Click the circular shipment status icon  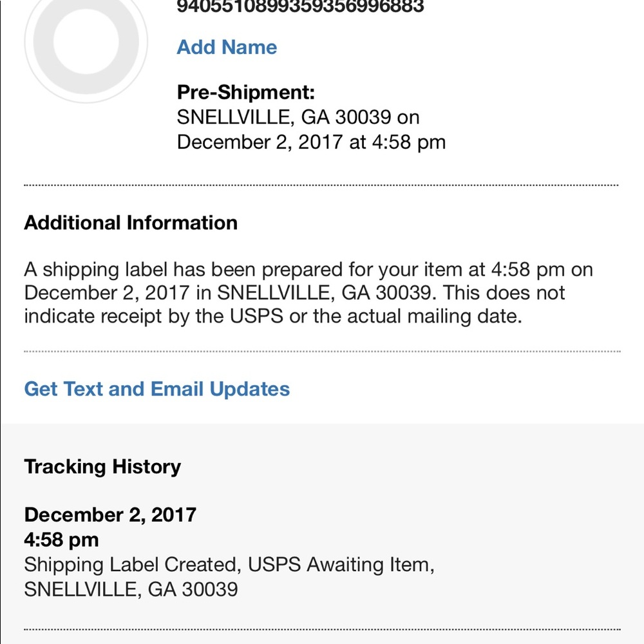(x=86, y=43)
